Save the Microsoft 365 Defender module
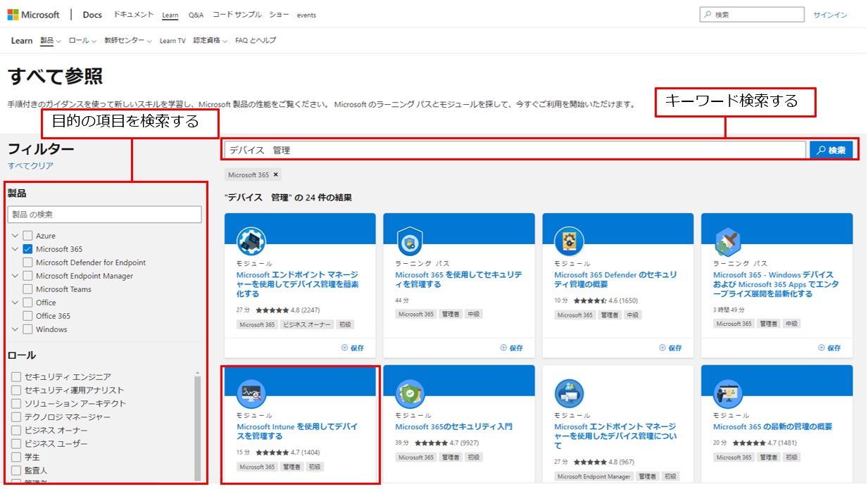 click(x=671, y=348)
